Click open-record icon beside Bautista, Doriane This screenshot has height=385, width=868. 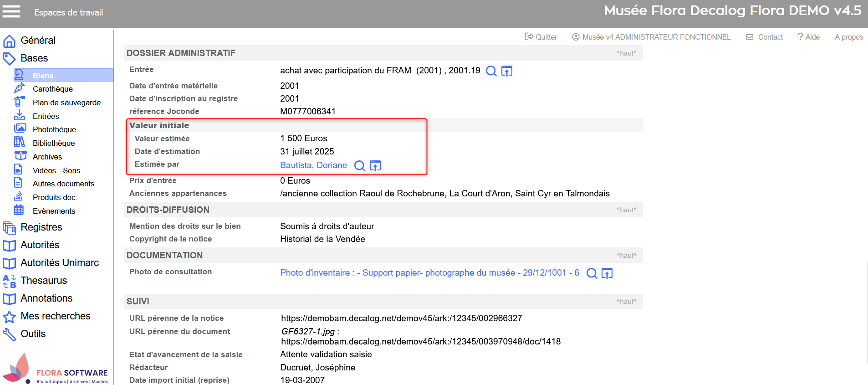[x=375, y=166]
